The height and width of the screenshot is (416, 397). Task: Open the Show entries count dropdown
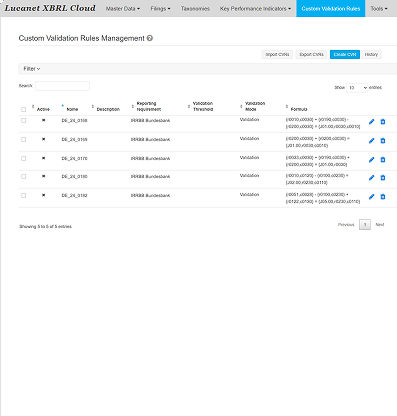click(x=357, y=88)
